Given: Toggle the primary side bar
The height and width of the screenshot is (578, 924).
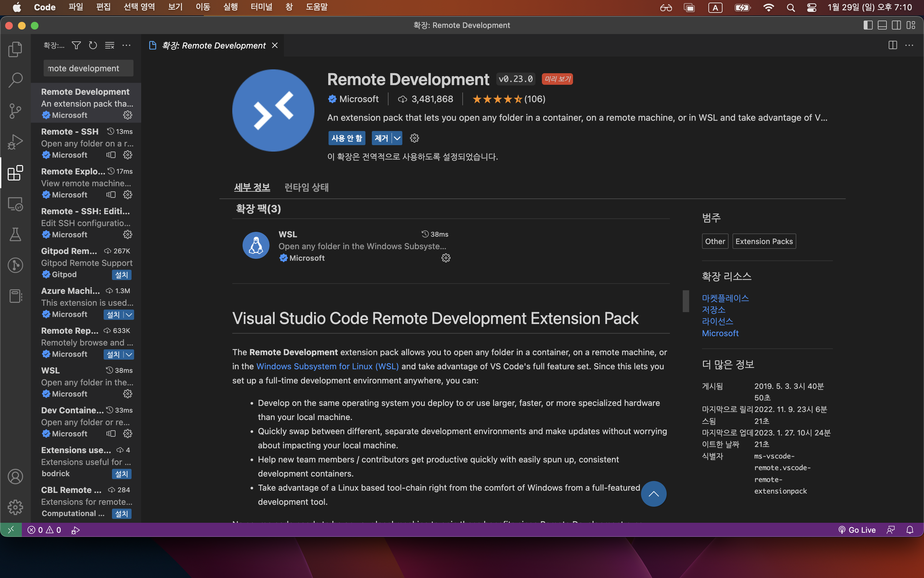Looking at the screenshot, I should click(868, 25).
